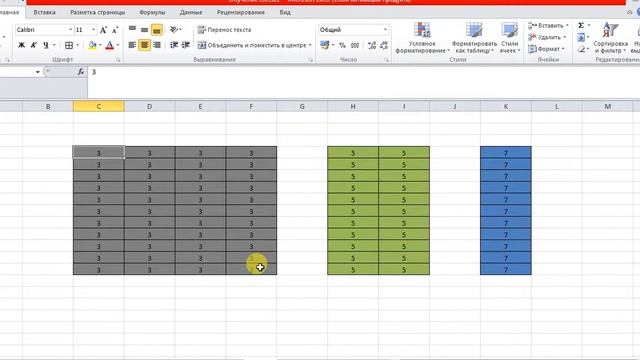Open the font size 11 dropdown
Image resolution: width=640 pixels, height=360 pixels.
click(x=93, y=30)
